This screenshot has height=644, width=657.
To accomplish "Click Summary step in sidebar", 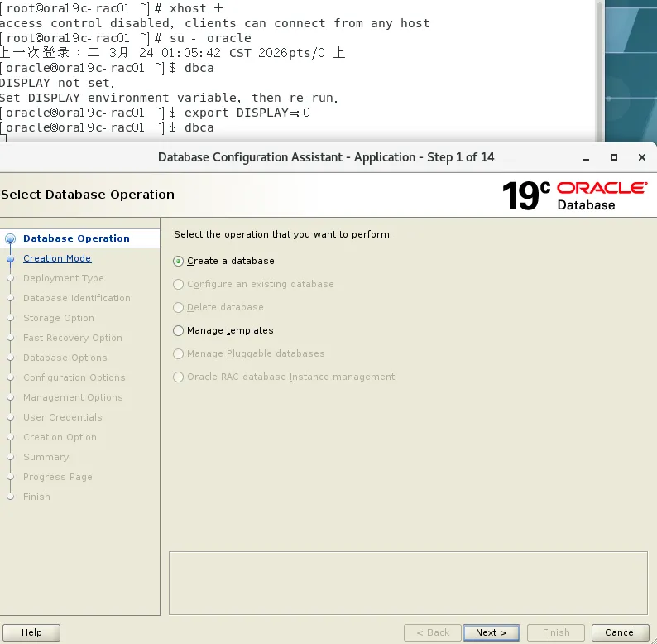I will (x=46, y=457).
